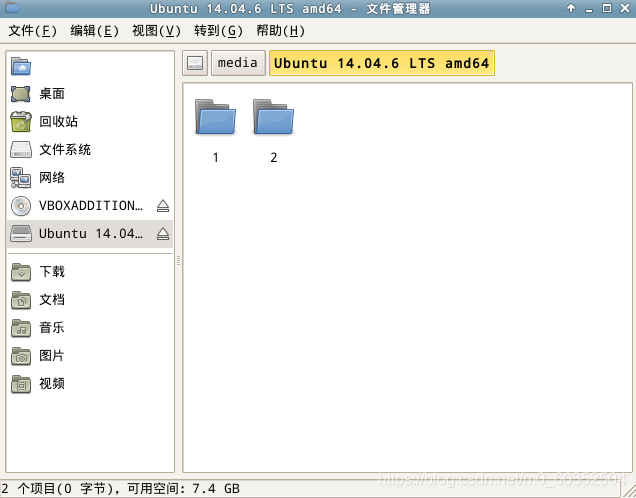This screenshot has height=498, width=636.
Task: Eject the Ubuntu 14.04 volume
Action: (x=163, y=234)
